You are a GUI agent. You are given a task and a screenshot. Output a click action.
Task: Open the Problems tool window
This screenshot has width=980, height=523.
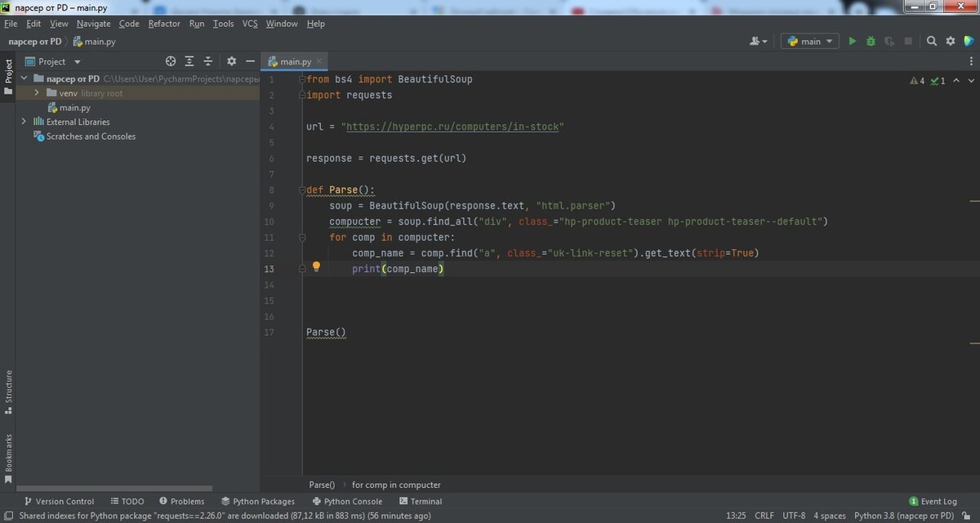click(x=181, y=501)
